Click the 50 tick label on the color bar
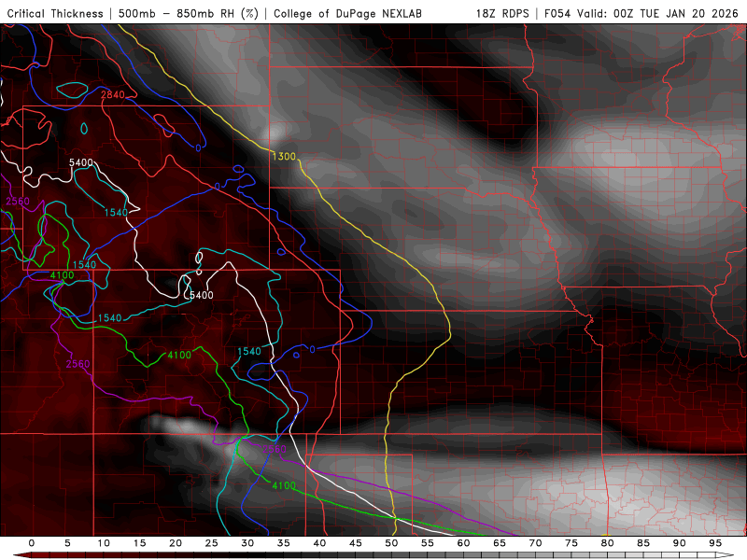Viewport: 747px width, 560px height. 391,543
